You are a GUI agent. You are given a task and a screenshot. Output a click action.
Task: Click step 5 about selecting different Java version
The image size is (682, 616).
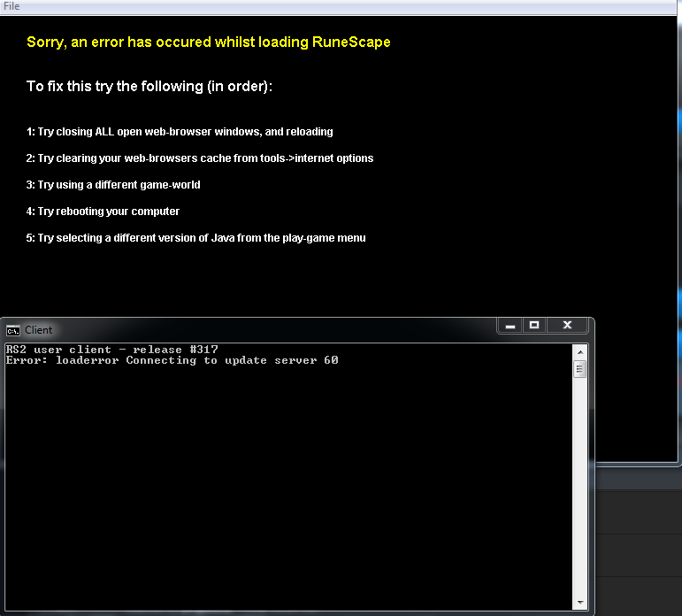(x=195, y=238)
